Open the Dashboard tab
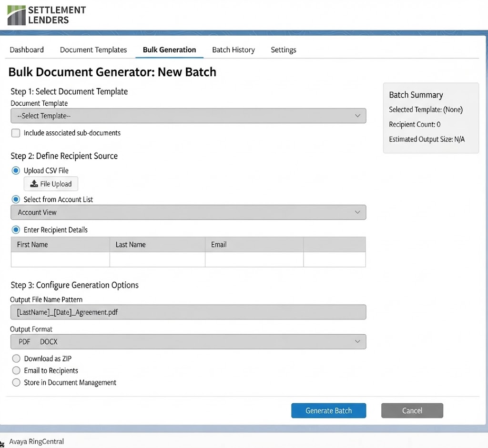 pos(27,50)
